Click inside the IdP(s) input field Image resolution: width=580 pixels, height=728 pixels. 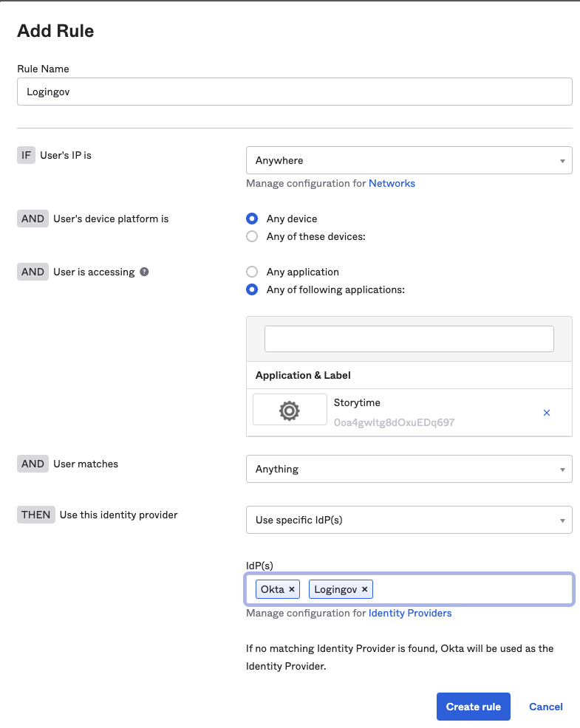point(473,589)
